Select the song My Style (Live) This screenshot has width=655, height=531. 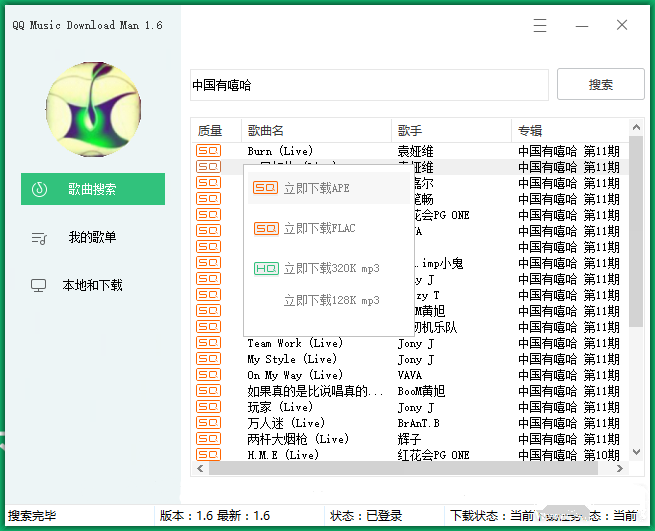click(292, 359)
